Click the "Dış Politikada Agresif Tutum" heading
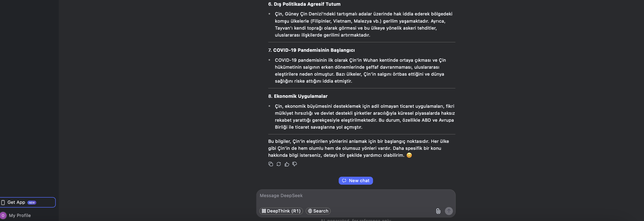644x221 pixels. click(x=307, y=4)
